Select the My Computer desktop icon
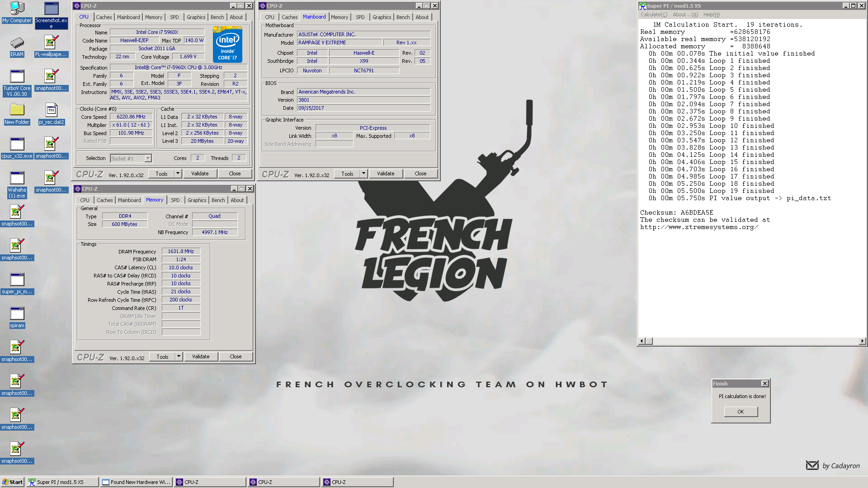The image size is (868, 488). pos(17,12)
